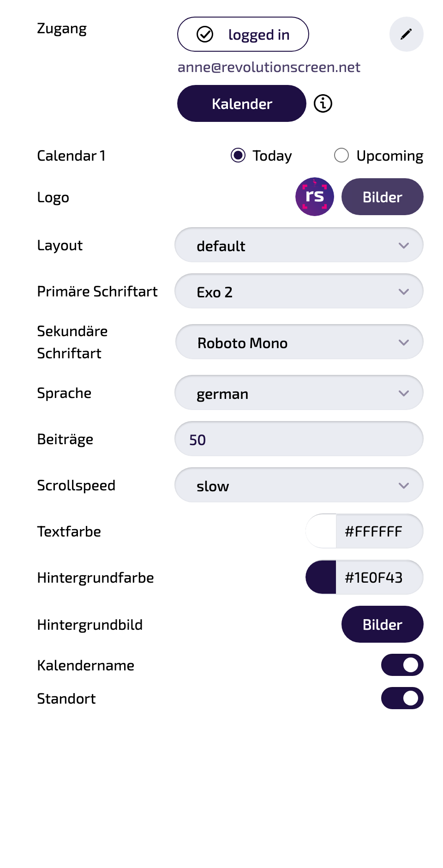The width and height of the screenshot is (443, 868).
Task: Open the info icon beside Kalender
Action: tap(323, 103)
